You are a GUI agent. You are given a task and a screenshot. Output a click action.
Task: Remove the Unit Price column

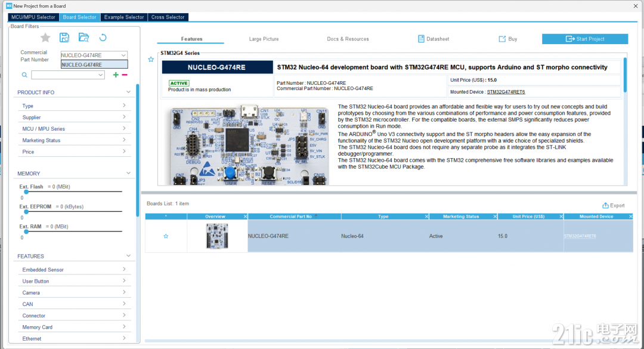(561, 217)
